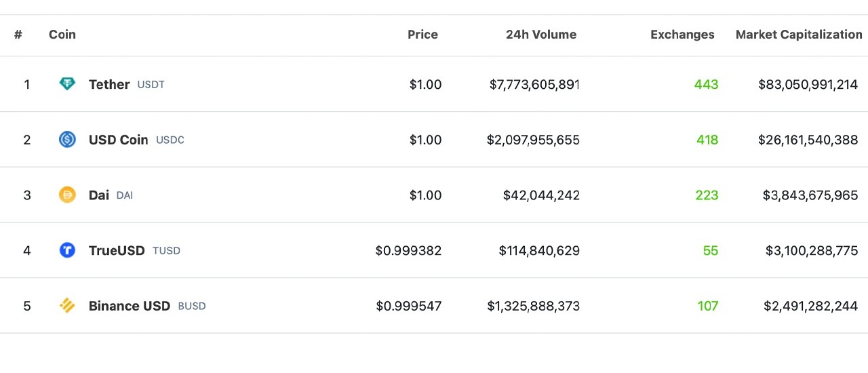868x373 pixels.
Task: Sort by Market Capitalization header
Action: tap(799, 35)
